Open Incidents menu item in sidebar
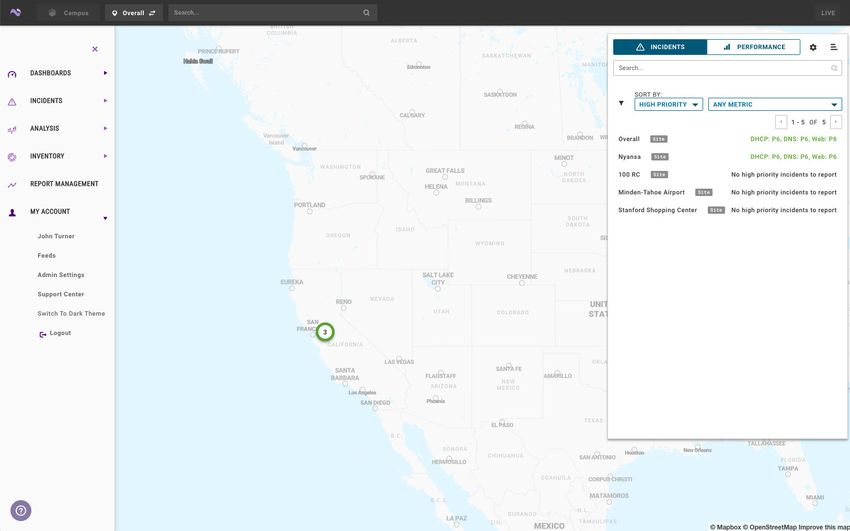 [46, 101]
